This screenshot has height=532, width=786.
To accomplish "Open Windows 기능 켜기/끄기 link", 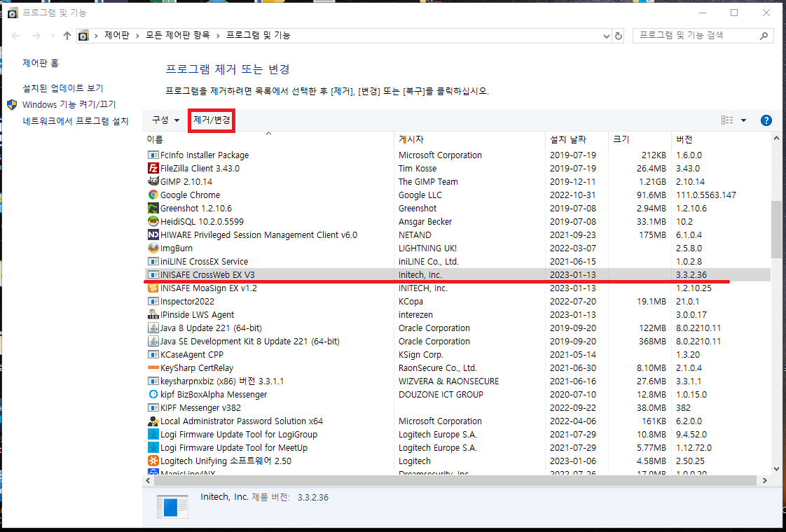I will 69,105.
